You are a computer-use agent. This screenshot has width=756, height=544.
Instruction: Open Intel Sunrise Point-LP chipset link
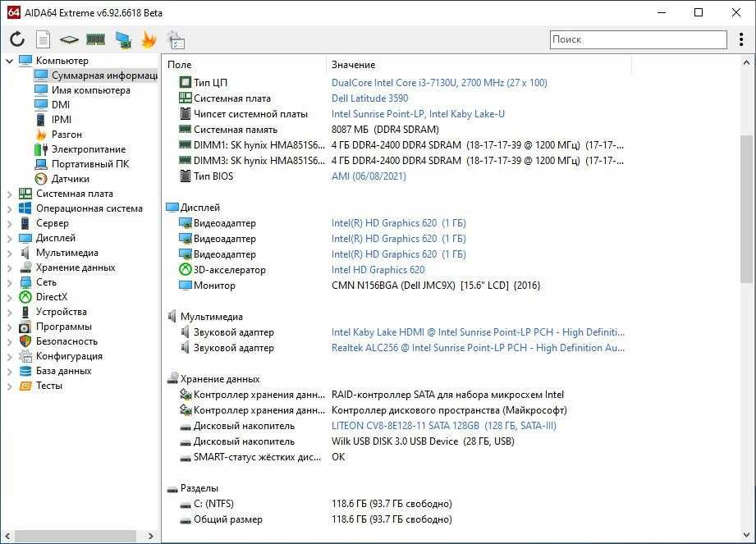click(x=418, y=114)
